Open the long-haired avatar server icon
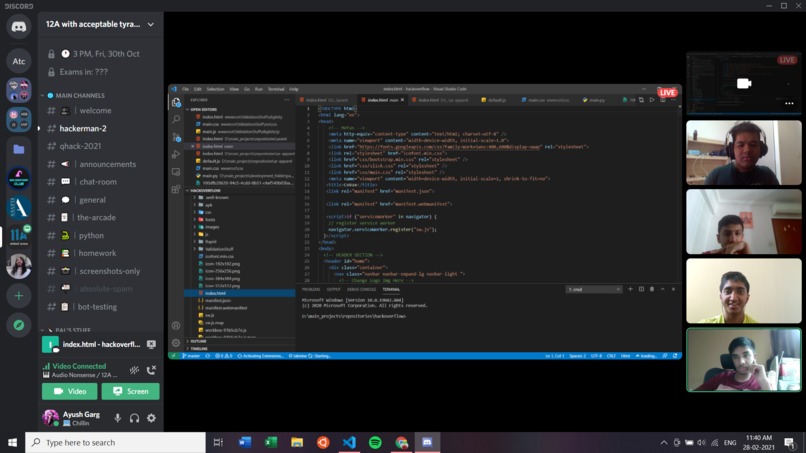Image resolution: width=806 pixels, height=453 pixels. (19, 266)
